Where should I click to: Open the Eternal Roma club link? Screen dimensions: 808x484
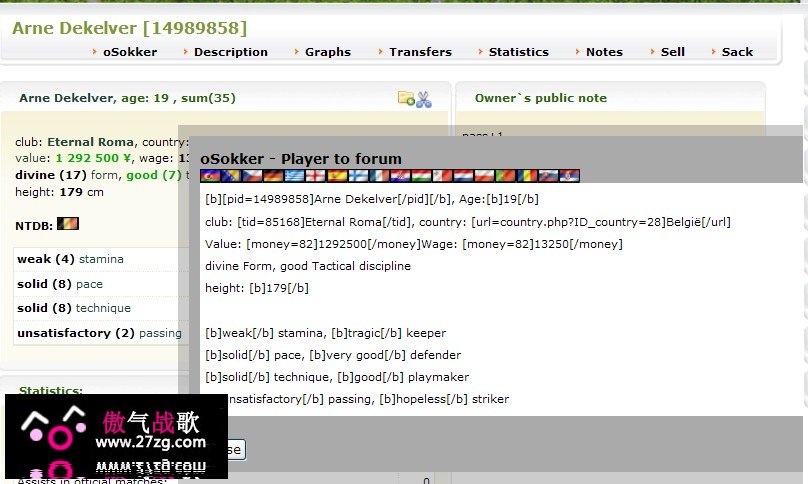[x=91, y=142]
